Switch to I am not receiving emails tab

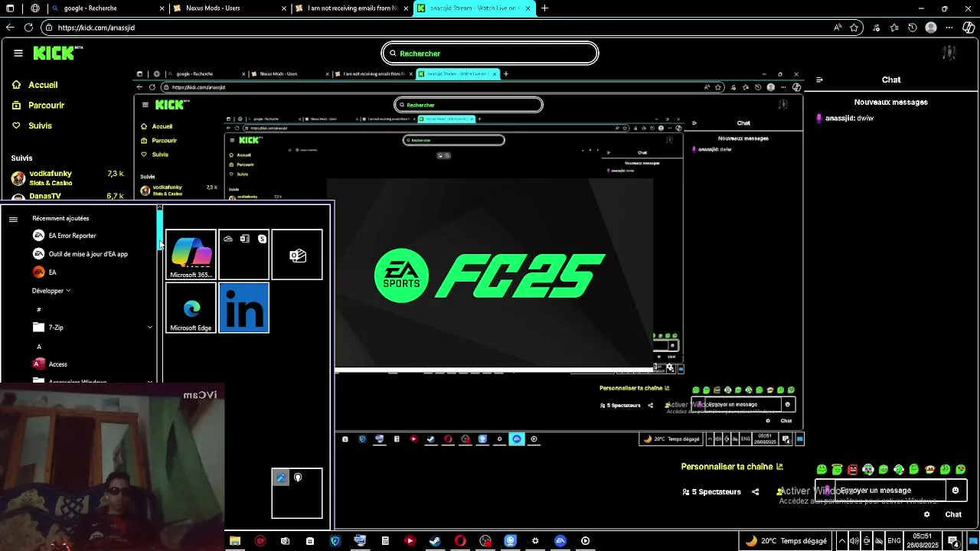pyautogui.click(x=352, y=8)
